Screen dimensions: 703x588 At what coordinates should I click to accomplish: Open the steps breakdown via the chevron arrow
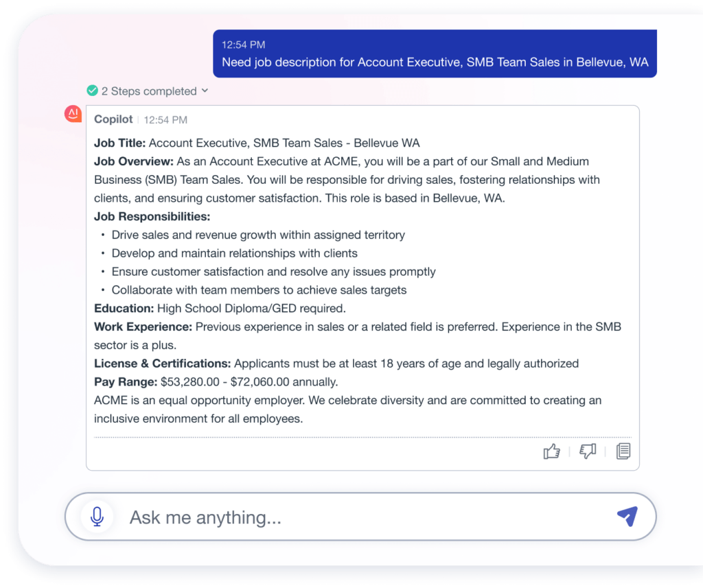(204, 91)
